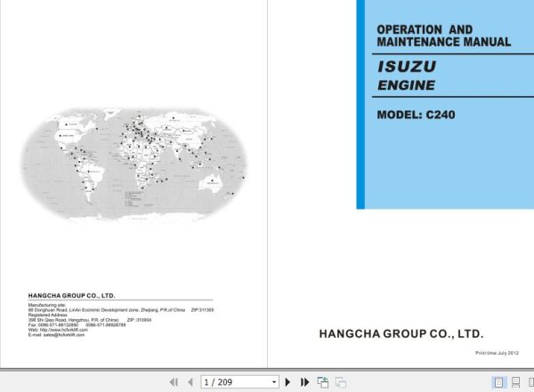Click the next view navigation icon
The width and height of the screenshot is (534, 392).
341,382
